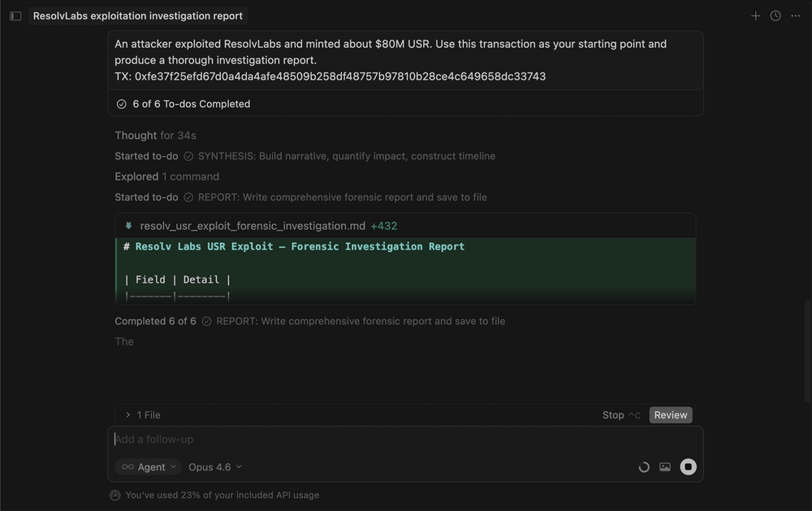The width and height of the screenshot is (812, 511).
Task: Click the chat title ResolvLabs exploitation investigation report
Action: coord(138,16)
